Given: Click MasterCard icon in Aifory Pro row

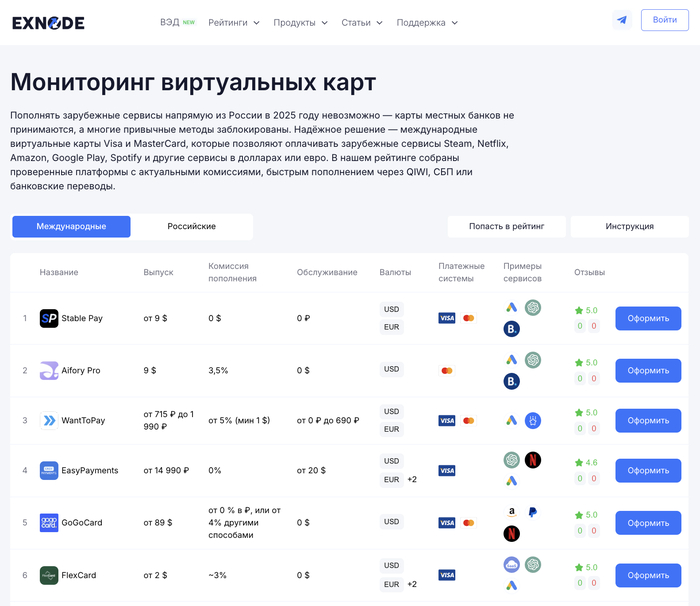Looking at the screenshot, I should (447, 371).
